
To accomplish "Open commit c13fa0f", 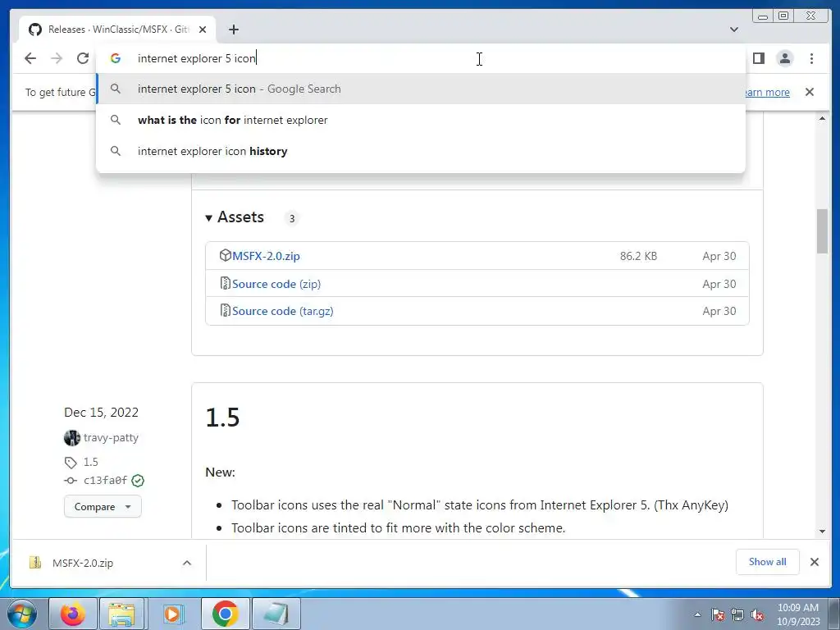I will [x=105, y=481].
